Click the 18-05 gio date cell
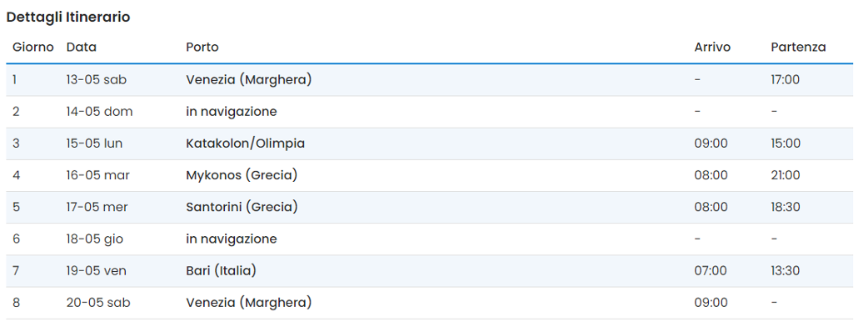The height and width of the screenshot is (327, 868). [95, 239]
